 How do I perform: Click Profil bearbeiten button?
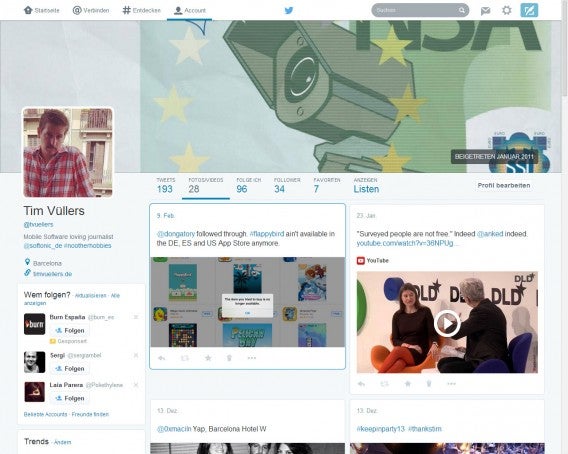[x=504, y=186]
